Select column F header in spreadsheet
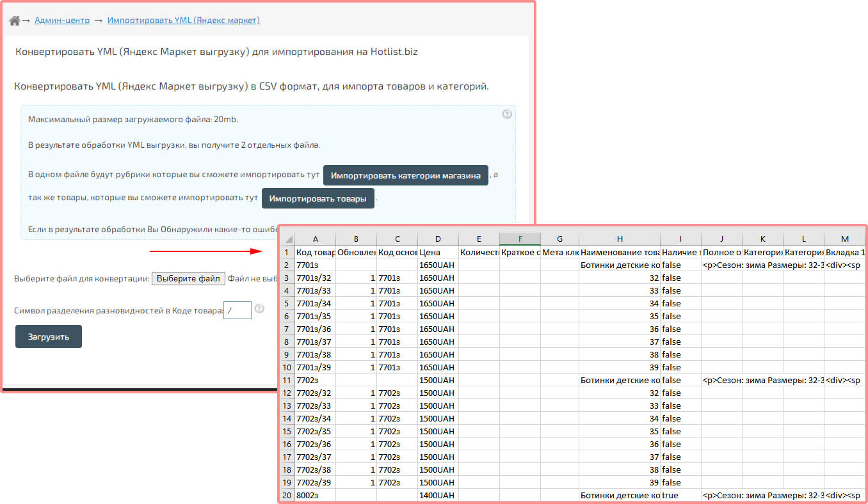The image size is (868, 504). tap(520, 239)
